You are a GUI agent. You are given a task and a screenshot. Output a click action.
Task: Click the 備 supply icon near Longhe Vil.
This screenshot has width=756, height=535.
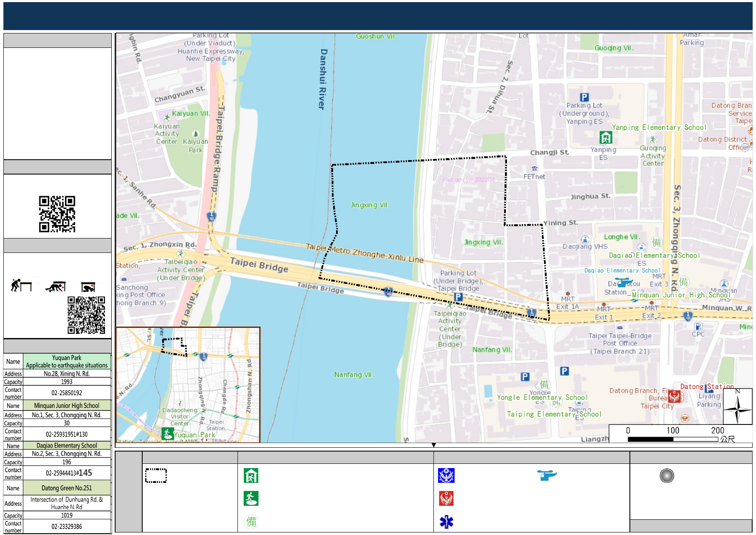tap(656, 242)
